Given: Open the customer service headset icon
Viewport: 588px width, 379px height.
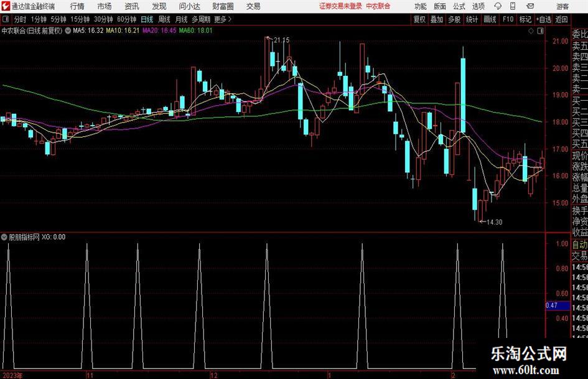Looking at the screenshot, I should pos(498,6).
